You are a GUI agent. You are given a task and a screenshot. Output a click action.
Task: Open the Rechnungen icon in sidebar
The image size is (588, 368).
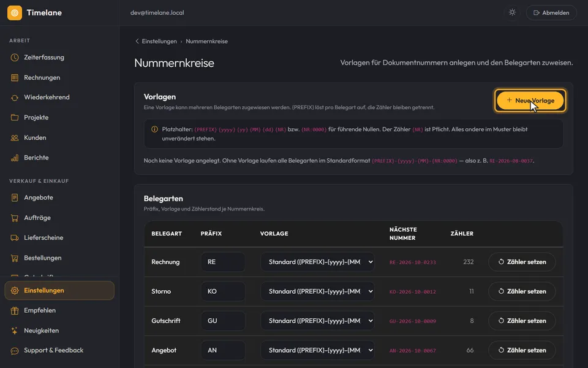coord(15,78)
